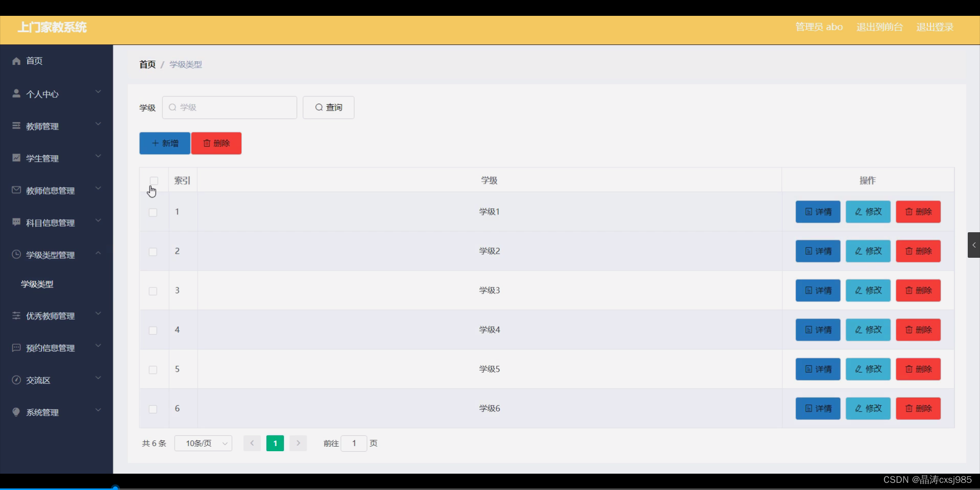Viewport: 980px width, 490px height.
Task: Open the 首页 home icon in sidebar
Action: point(16,61)
